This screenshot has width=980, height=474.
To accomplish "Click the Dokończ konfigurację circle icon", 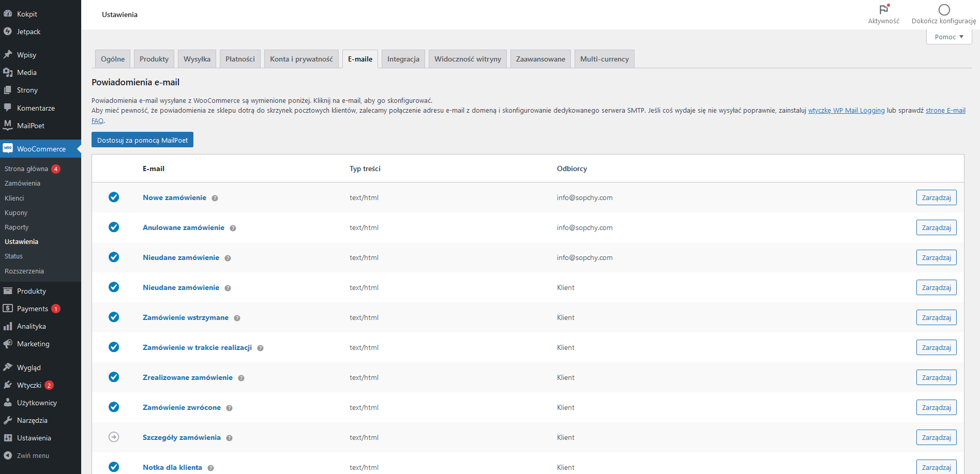I will 944,9.
